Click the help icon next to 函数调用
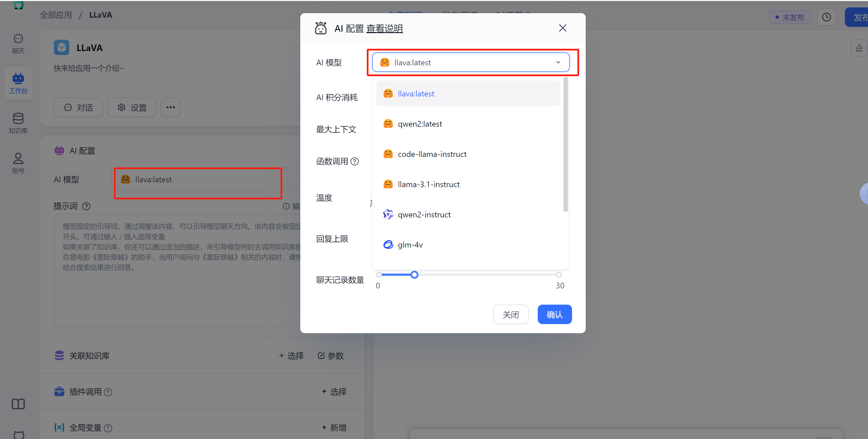The height and width of the screenshot is (439, 868). (355, 162)
